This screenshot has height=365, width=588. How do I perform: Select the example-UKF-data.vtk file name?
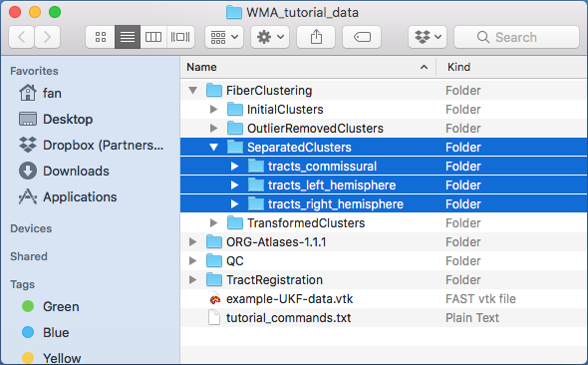[289, 299]
